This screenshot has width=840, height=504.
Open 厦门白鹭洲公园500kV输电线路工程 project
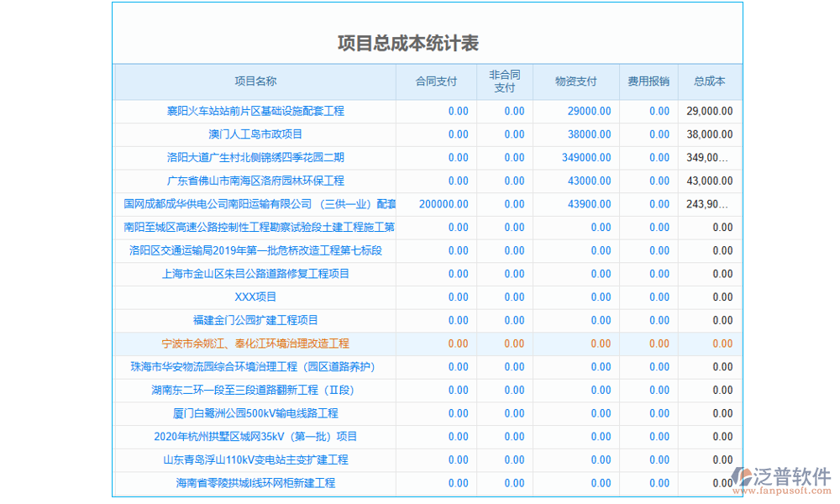click(254, 413)
